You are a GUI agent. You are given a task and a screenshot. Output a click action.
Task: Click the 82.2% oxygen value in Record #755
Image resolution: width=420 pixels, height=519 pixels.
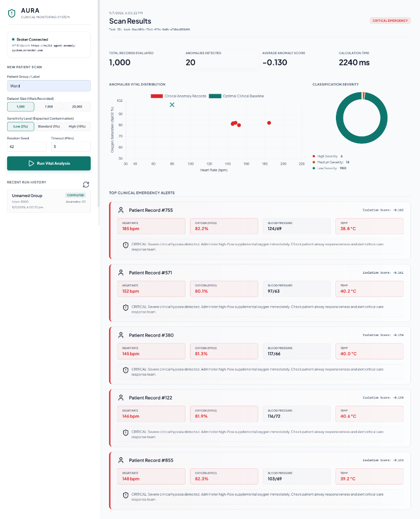pyautogui.click(x=202, y=229)
